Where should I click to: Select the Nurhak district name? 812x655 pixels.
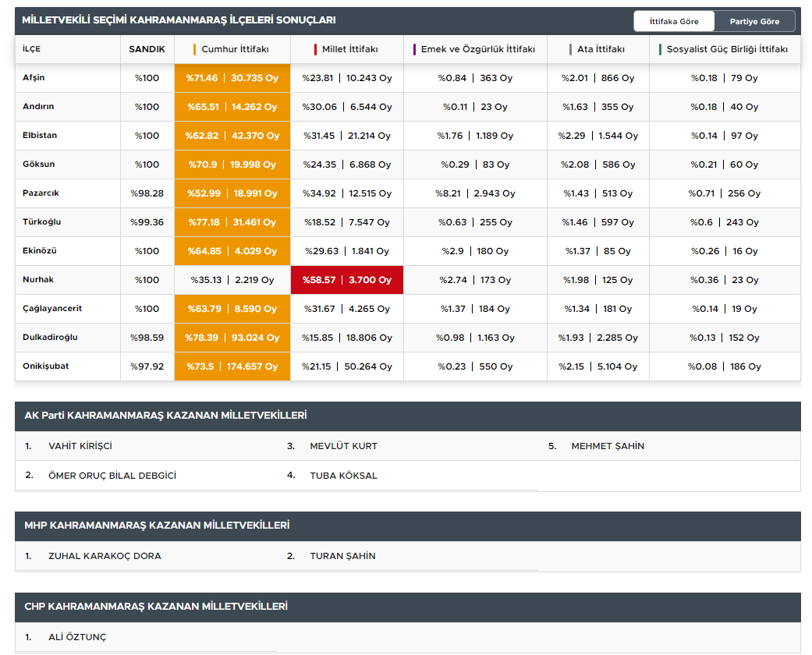38,279
